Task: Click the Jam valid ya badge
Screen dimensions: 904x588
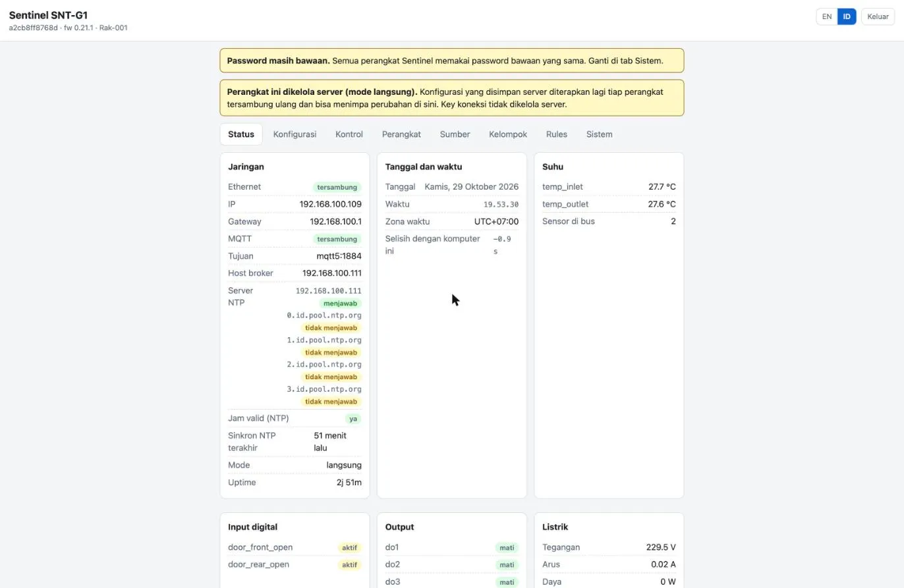Action: tap(353, 419)
